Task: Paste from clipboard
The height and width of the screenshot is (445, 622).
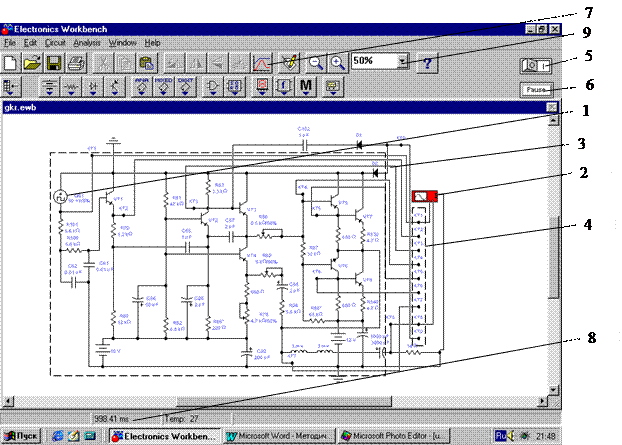Action: pos(146,63)
